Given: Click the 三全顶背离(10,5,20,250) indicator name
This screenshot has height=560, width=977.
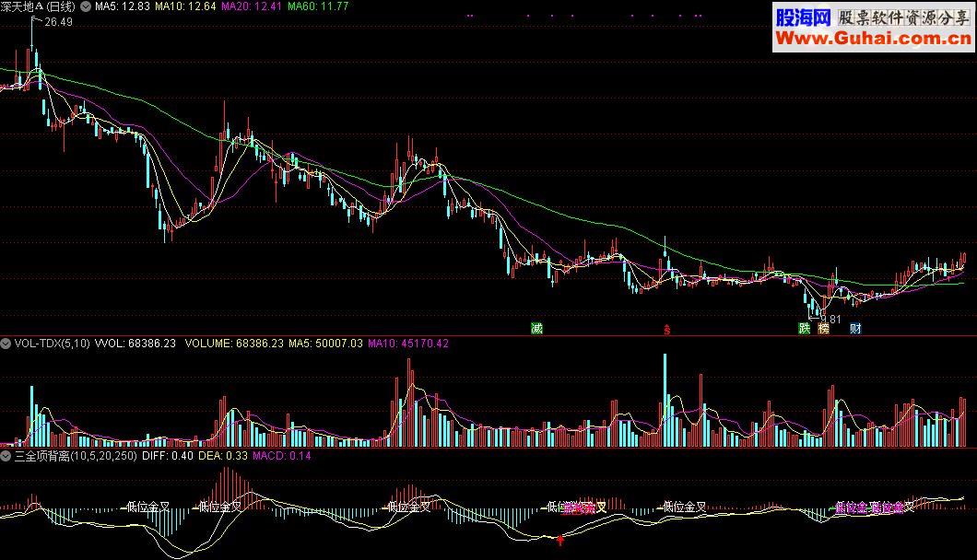Looking at the screenshot, I should point(76,456).
